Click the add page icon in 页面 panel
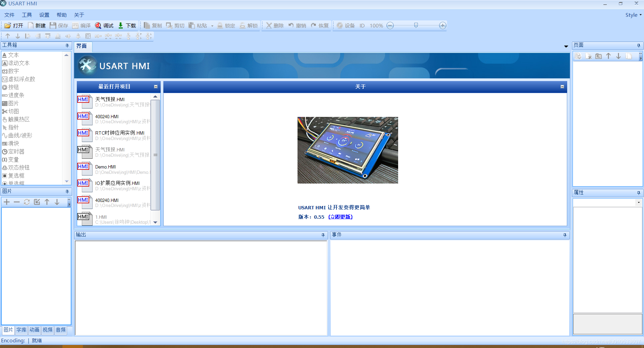 coord(578,56)
